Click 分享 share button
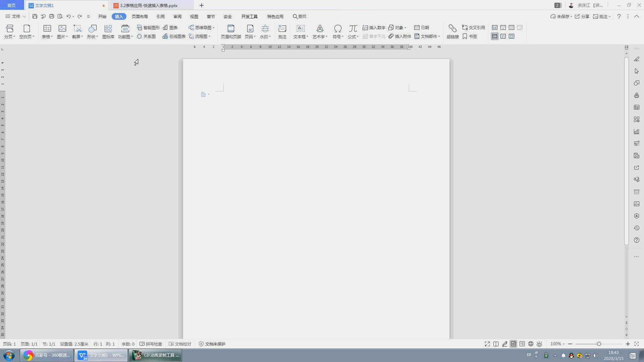The image size is (644, 362). pyautogui.click(x=582, y=16)
